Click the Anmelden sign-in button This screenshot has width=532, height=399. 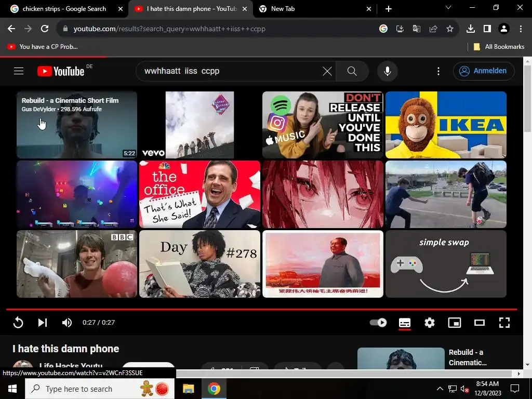click(484, 71)
